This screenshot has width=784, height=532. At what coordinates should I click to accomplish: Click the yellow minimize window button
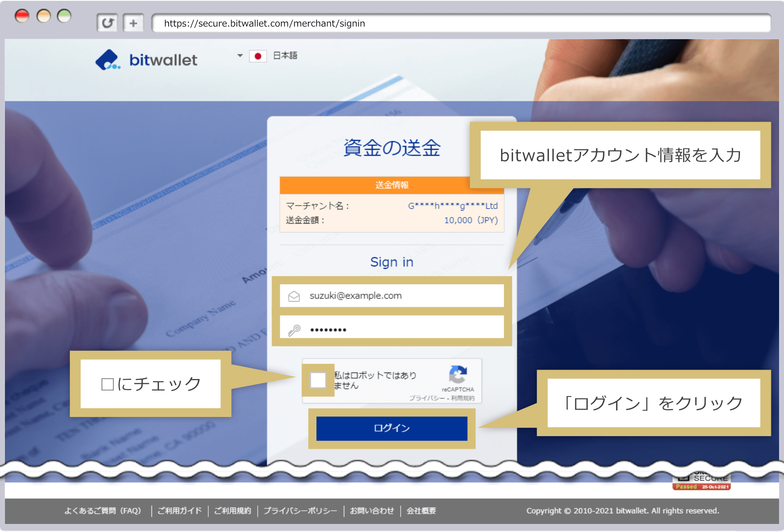44,16
